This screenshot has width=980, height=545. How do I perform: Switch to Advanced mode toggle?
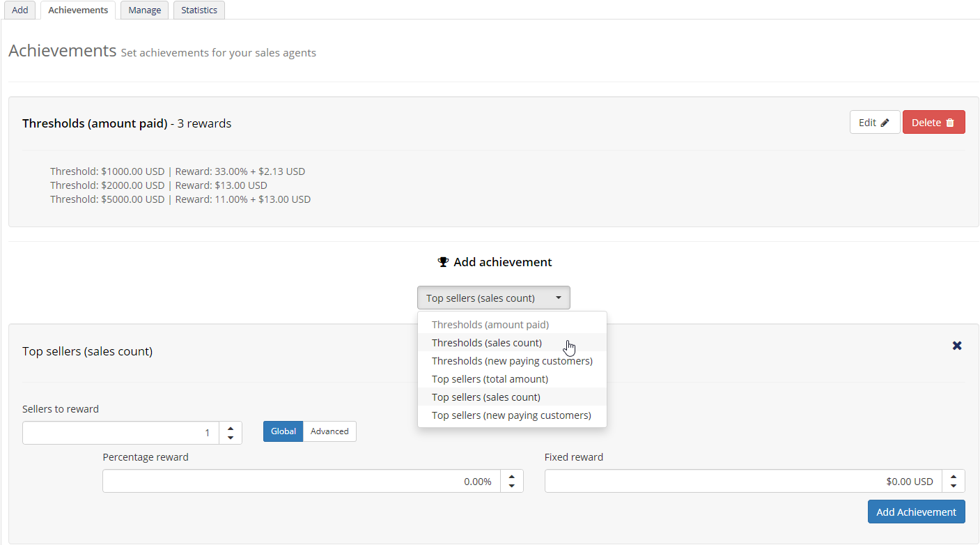[x=329, y=431]
